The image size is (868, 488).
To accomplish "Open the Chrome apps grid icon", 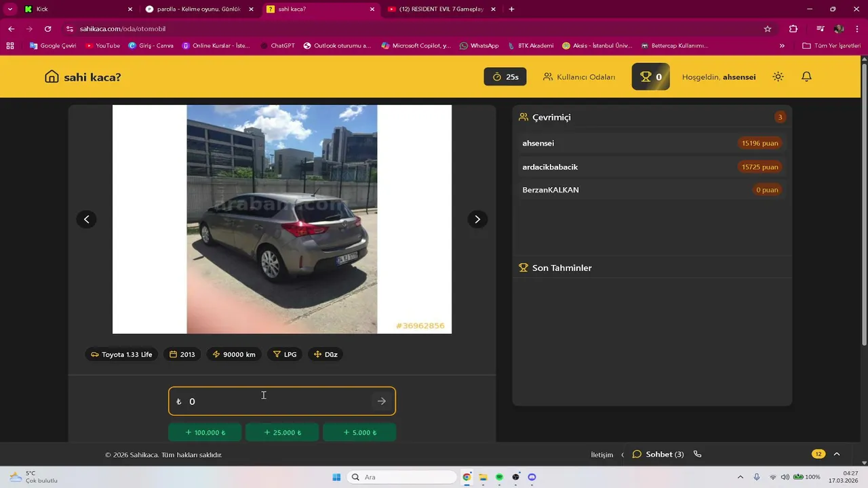I will coord(10,45).
